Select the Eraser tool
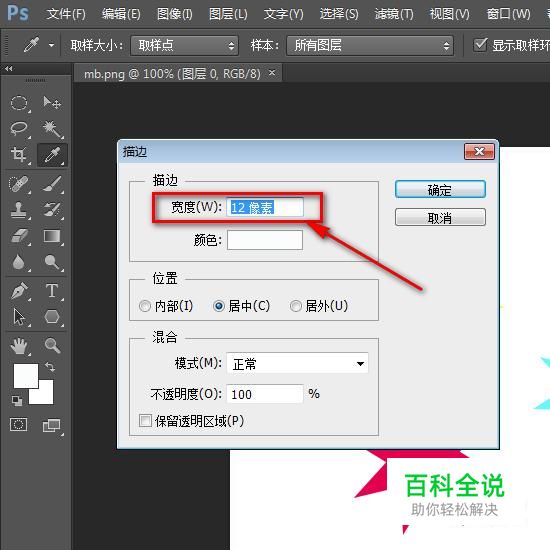The image size is (550, 550). [19, 236]
